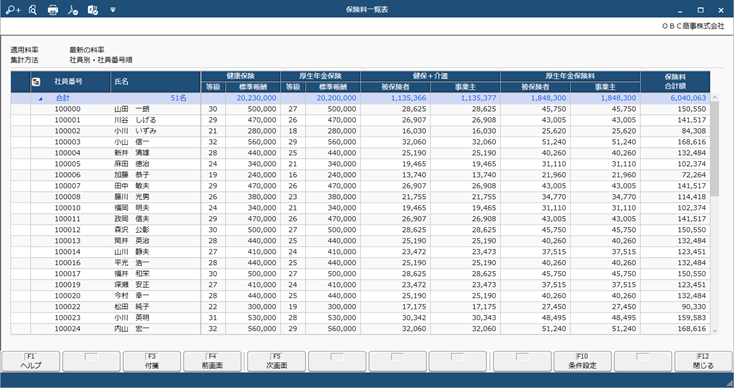Click the table scrollbar down arrow
This screenshot has width=734, height=388.
[x=715, y=330]
